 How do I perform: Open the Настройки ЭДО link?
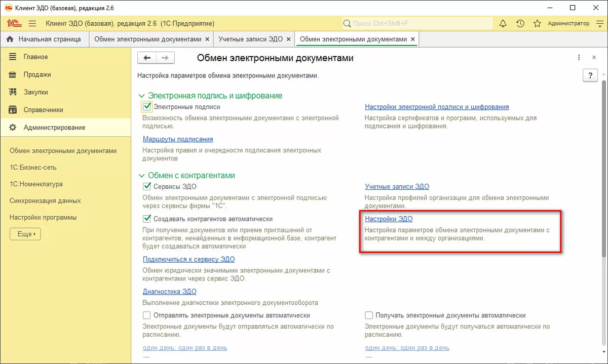(389, 219)
